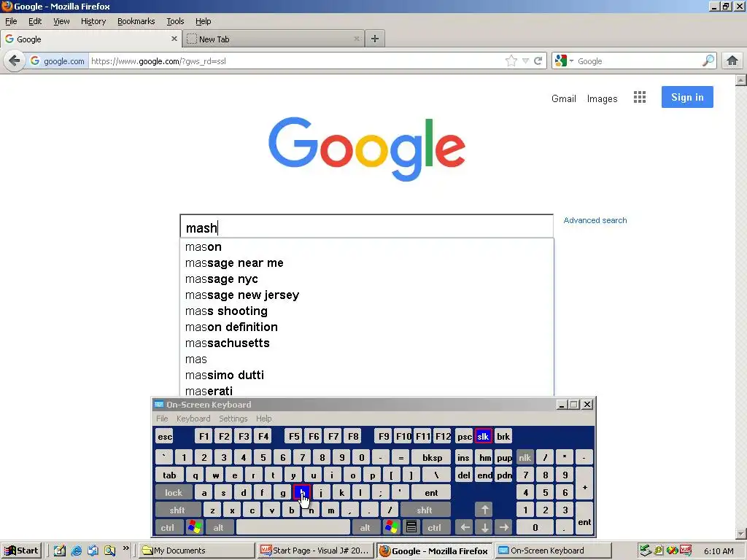Toggle the left ctrl key

pos(168,527)
